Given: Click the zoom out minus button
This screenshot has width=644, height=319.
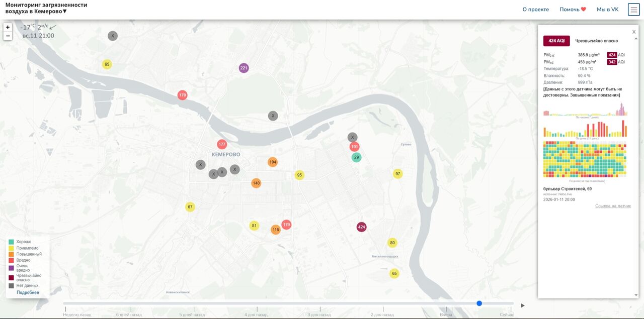Looking at the screenshot, I should [8, 36].
